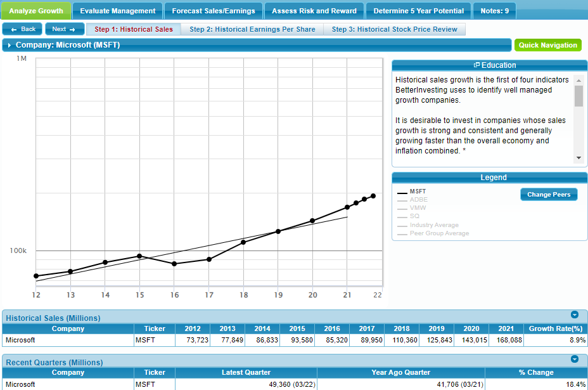Click the 2018 column header
The width and height of the screenshot is (588, 390).
pyautogui.click(x=402, y=328)
